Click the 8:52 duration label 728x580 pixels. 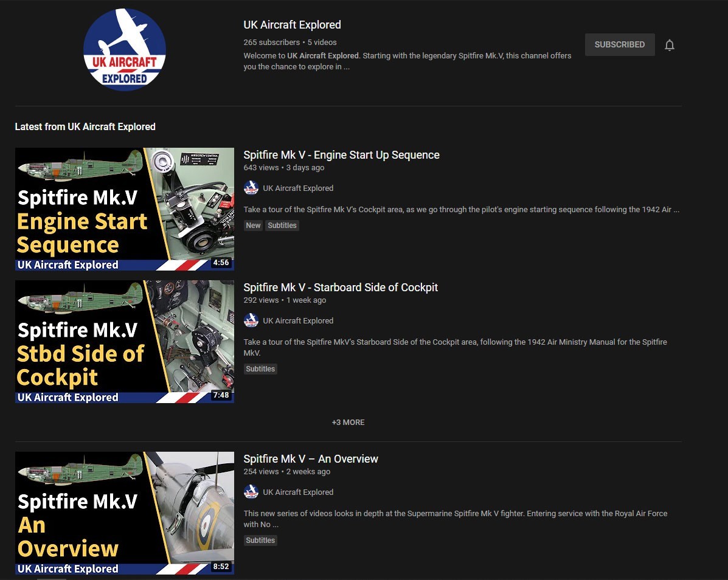coord(221,567)
